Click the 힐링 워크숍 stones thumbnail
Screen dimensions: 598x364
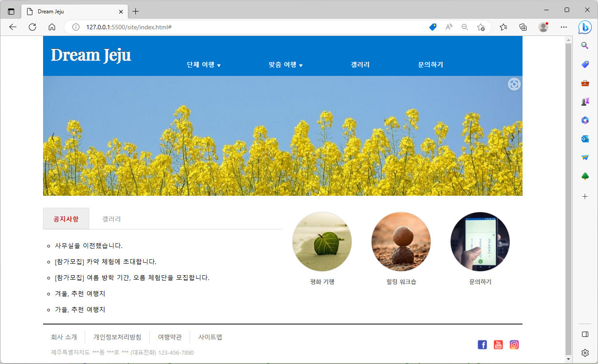click(x=401, y=241)
